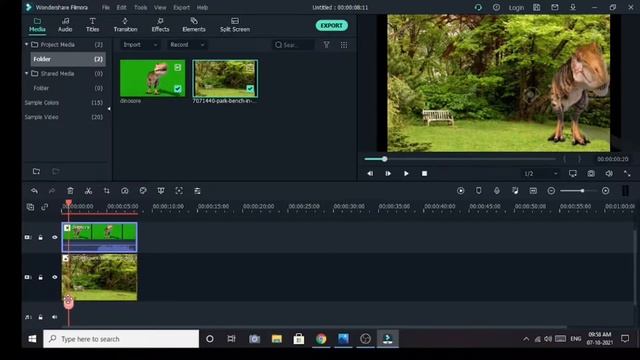Click the render preview circle icon
640x360 pixels.
point(460,191)
